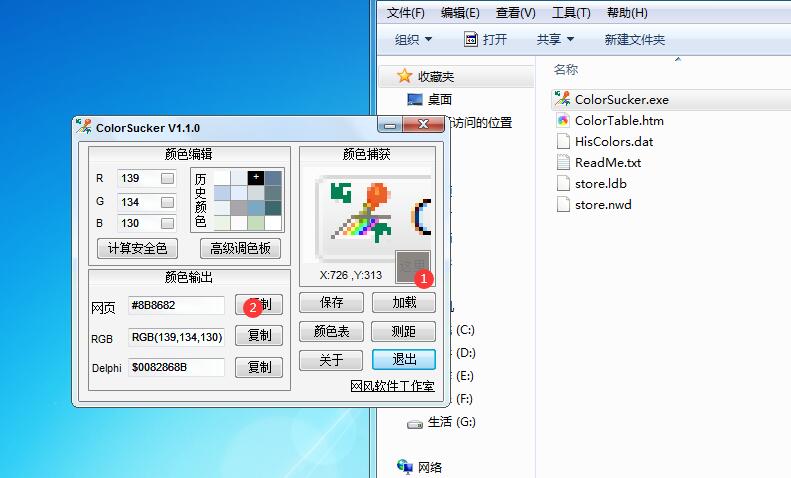The image size is (791, 478).
Task: Click the sort arrow above the 名称 column
Action: (x=677, y=59)
